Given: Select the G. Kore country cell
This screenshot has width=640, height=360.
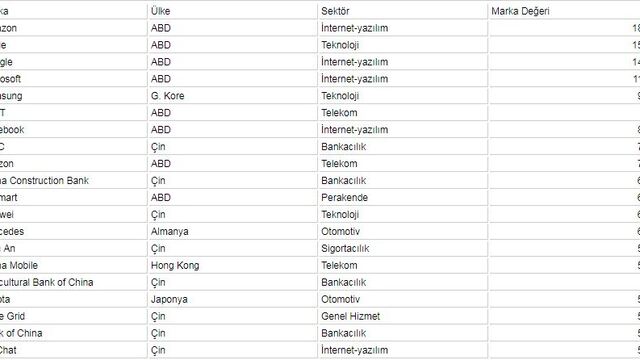Looking at the screenshot, I should point(167,96).
